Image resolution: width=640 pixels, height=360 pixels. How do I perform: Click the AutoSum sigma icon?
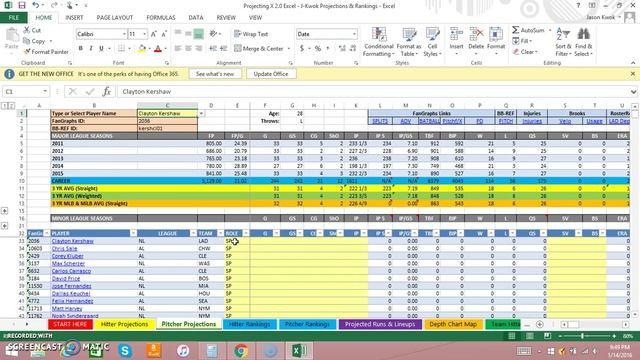(516, 30)
